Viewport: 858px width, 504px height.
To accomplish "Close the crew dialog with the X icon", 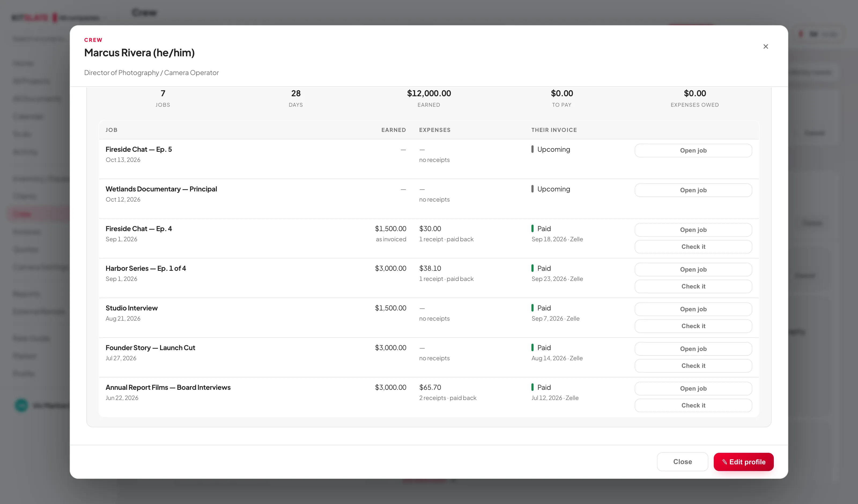I will click(765, 46).
